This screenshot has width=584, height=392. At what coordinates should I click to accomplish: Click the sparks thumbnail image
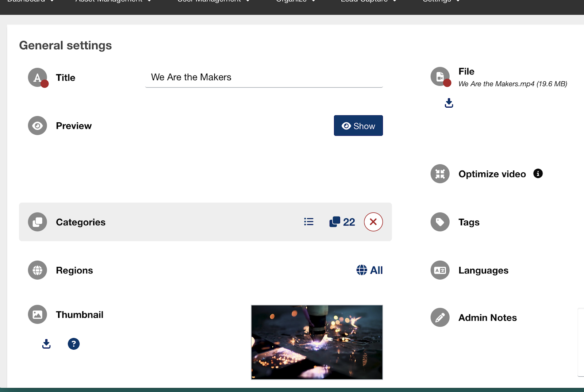click(317, 342)
